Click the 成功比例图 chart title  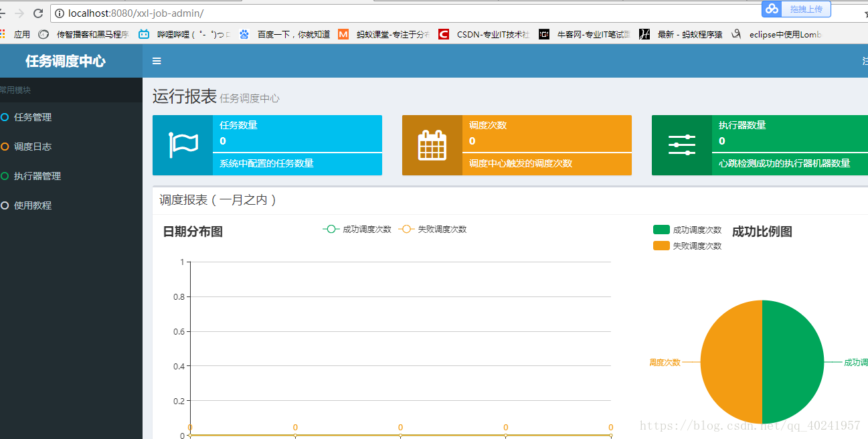[762, 232]
